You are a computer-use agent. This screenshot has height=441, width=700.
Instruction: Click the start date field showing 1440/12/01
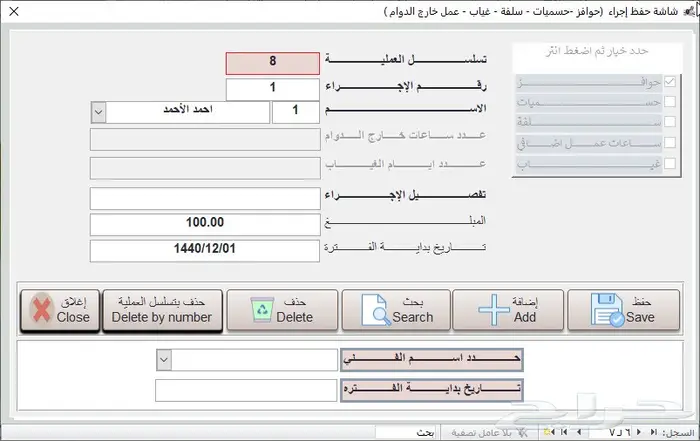[205, 250]
